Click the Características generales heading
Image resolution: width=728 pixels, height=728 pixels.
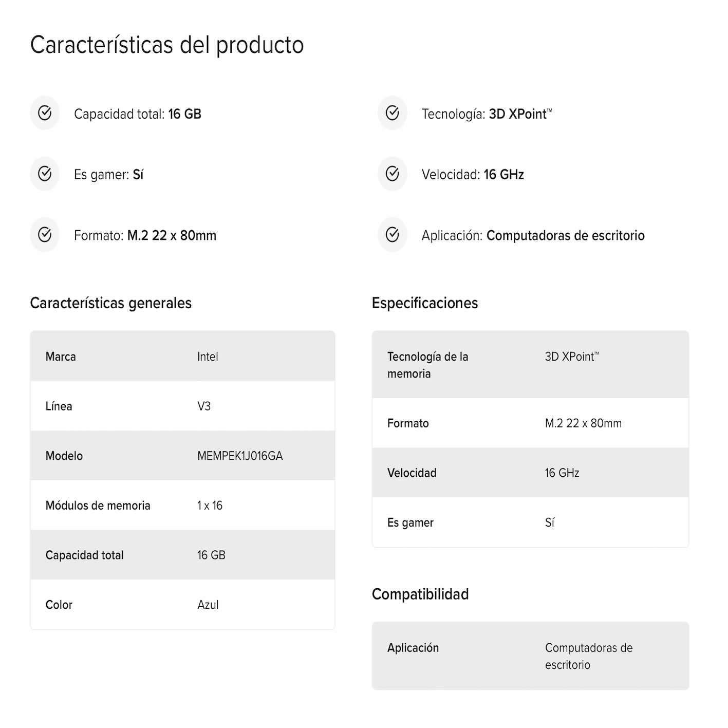click(x=111, y=303)
